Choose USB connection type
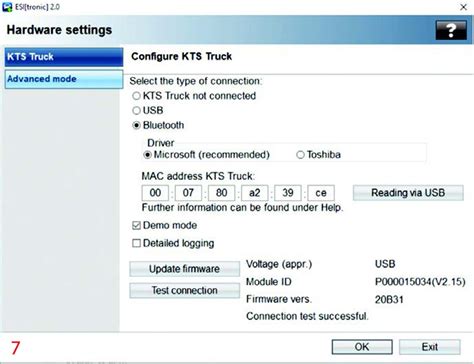Image resolution: width=474 pixels, height=364 pixels. pos(136,110)
